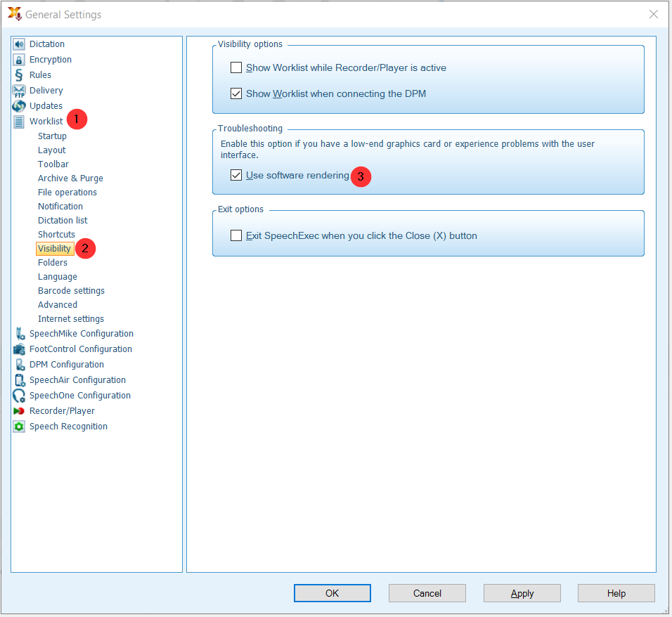This screenshot has width=672, height=617.
Task: Select File operations in the tree
Action: click(67, 193)
